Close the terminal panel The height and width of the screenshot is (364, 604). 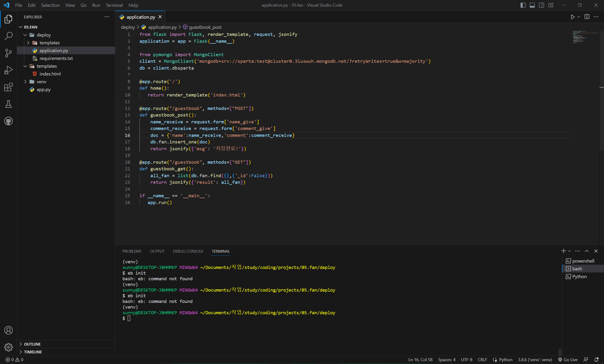596,251
